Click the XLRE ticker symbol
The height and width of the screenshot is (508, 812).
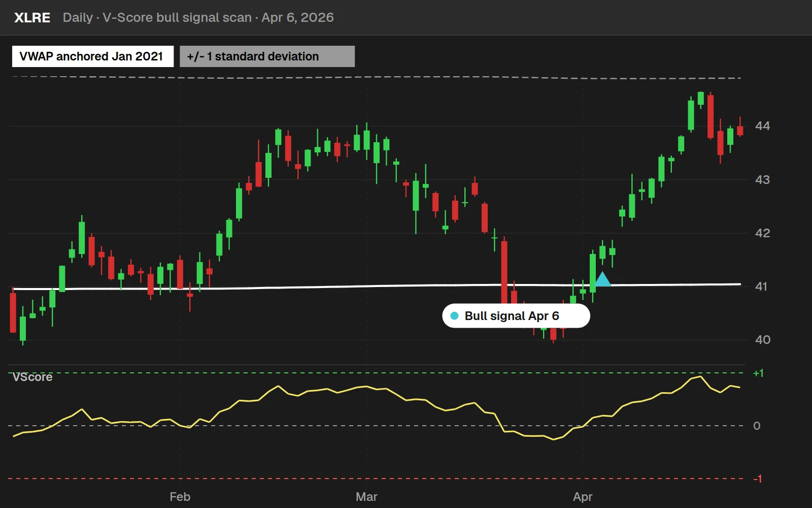[x=32, y=18]
